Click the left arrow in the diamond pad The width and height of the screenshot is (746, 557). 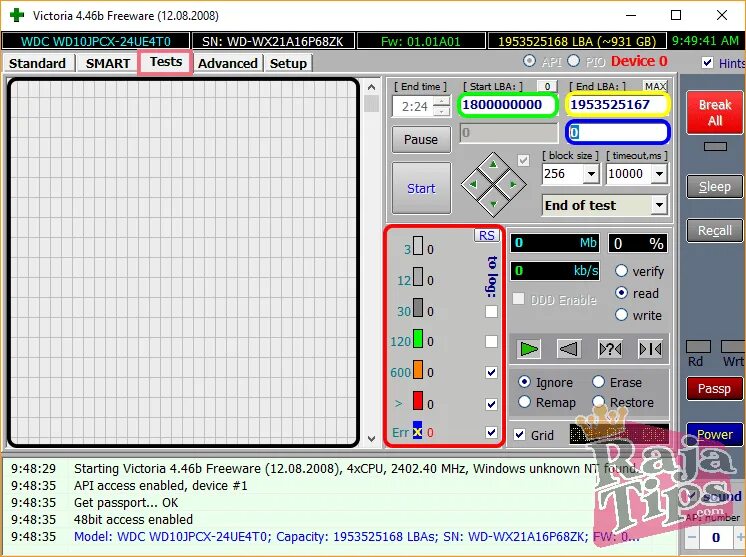point(473,184)
